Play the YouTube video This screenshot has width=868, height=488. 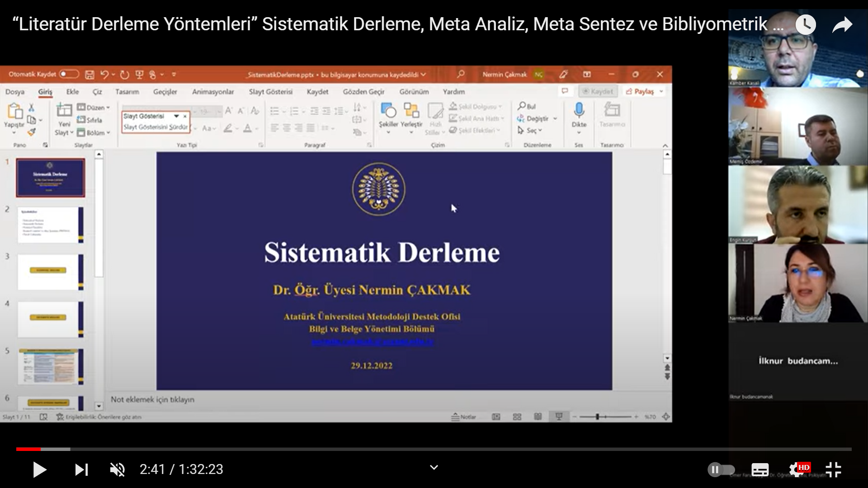pos(39,470)
